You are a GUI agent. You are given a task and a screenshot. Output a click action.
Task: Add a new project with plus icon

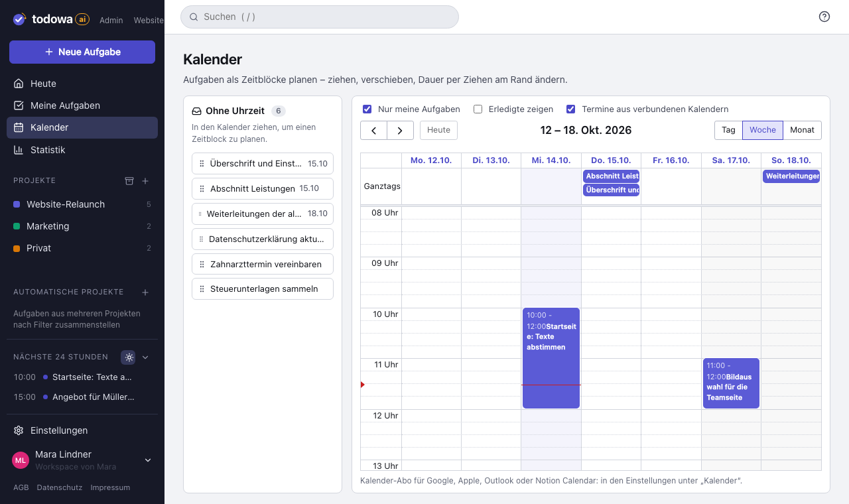pos(146,180)
